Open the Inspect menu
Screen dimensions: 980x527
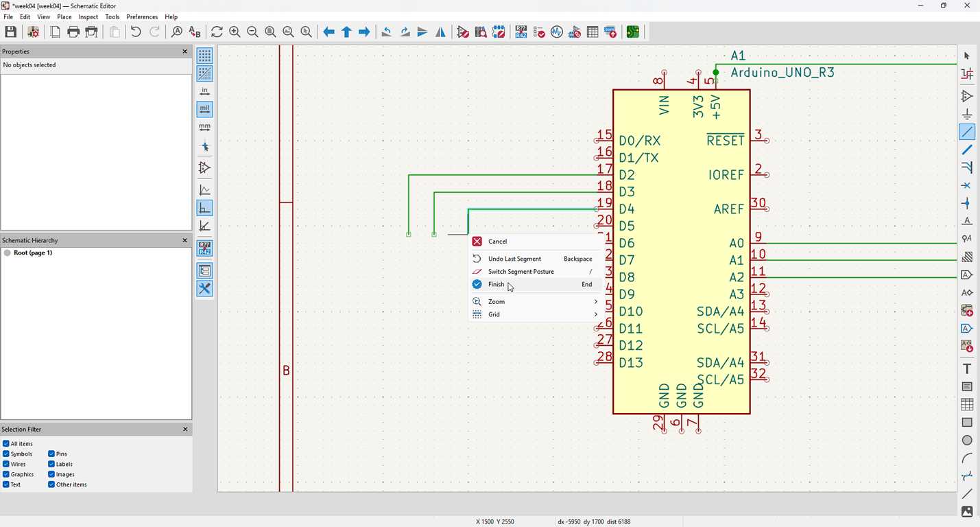[88, 16]
